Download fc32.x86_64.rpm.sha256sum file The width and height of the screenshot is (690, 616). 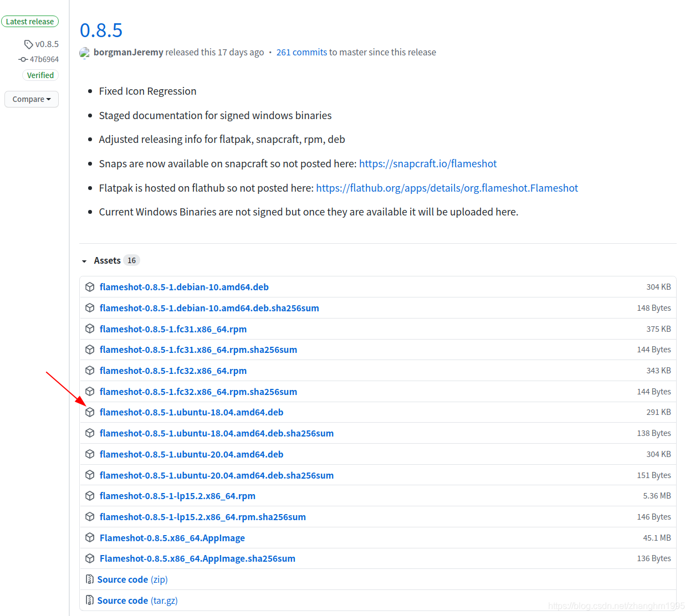point(198,392)
